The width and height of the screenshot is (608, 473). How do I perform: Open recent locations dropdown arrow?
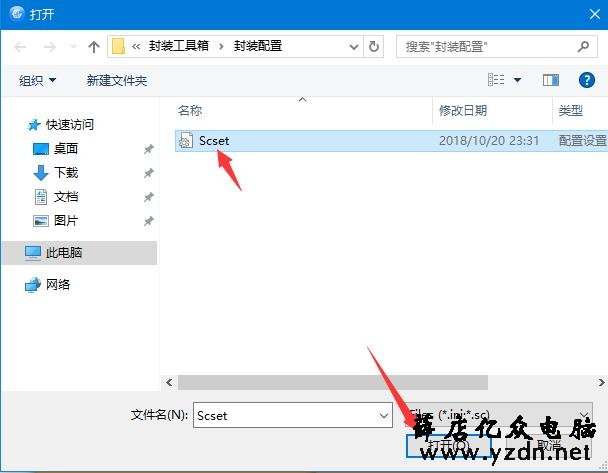pyautogui.click(x=73, y=47)
